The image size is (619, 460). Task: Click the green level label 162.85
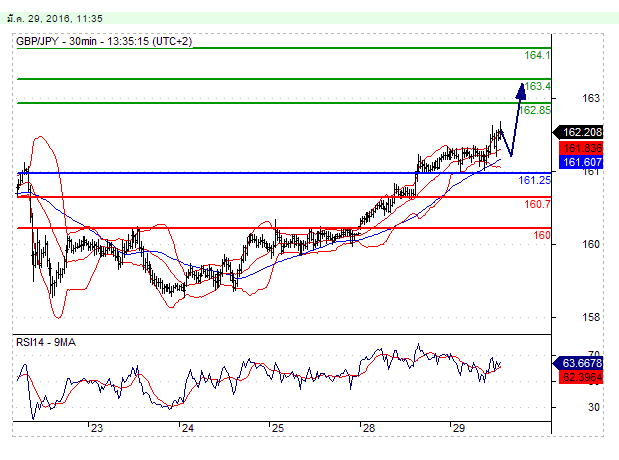tap(535, 110)
